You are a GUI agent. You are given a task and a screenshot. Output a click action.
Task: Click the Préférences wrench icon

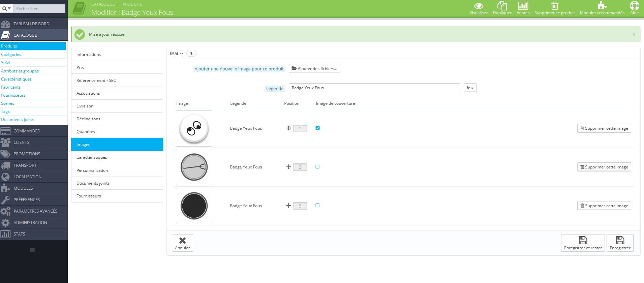point(5,200)
